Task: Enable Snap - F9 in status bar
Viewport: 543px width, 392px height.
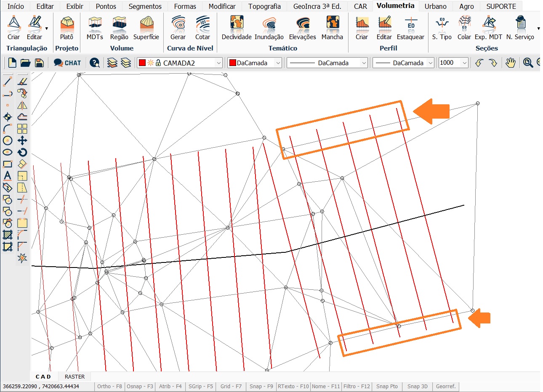Action: click(261, 386)
